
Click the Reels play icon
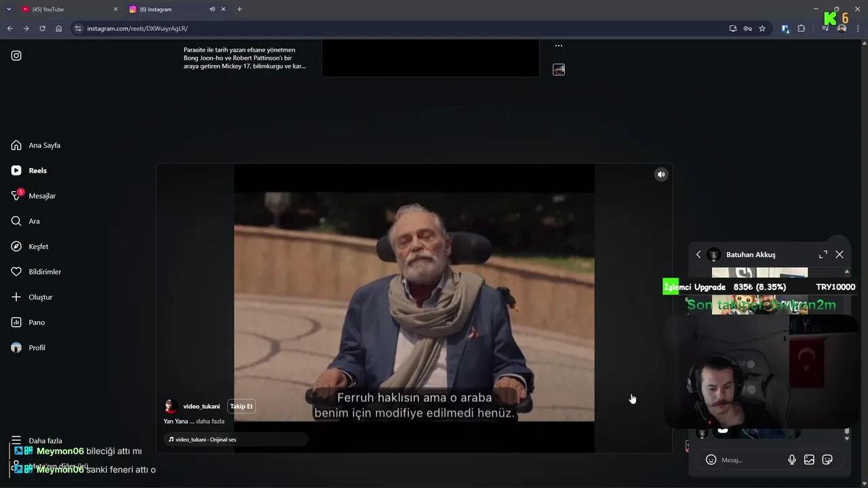(16, 171)
